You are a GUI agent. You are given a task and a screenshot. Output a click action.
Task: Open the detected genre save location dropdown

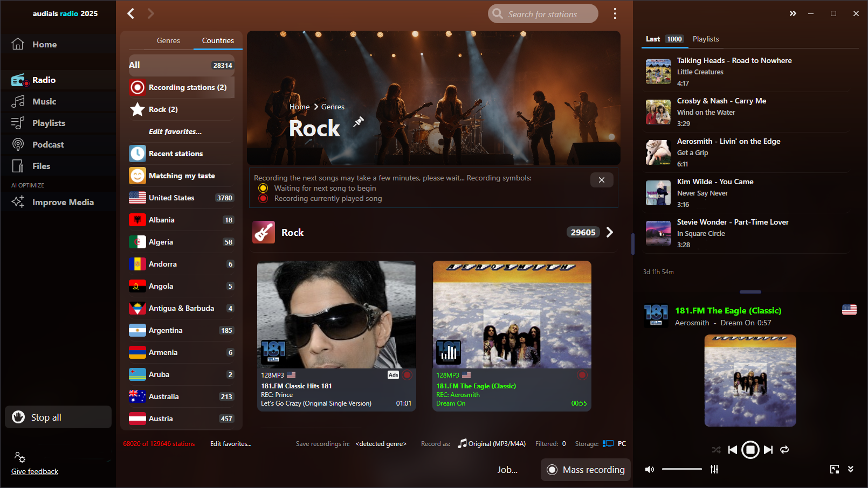(381, 444)
